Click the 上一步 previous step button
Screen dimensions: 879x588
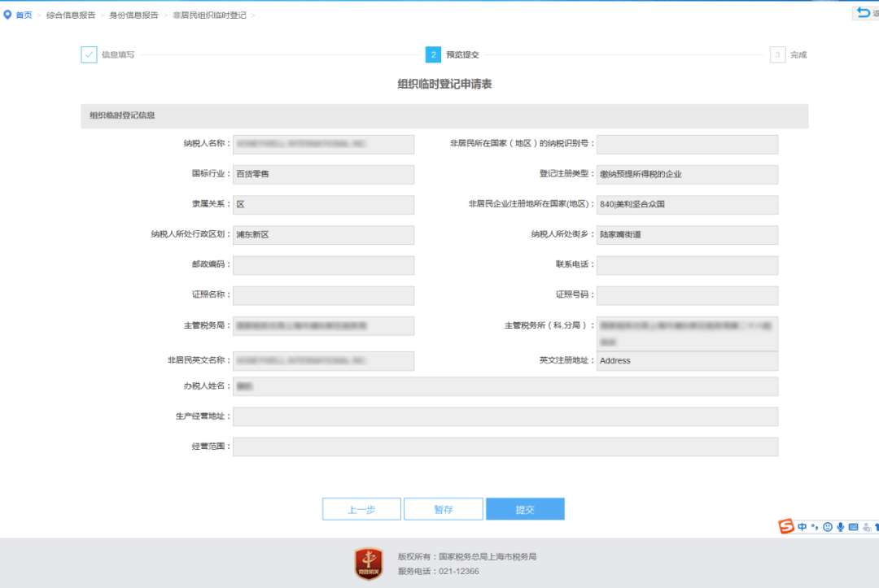point(361,508)
